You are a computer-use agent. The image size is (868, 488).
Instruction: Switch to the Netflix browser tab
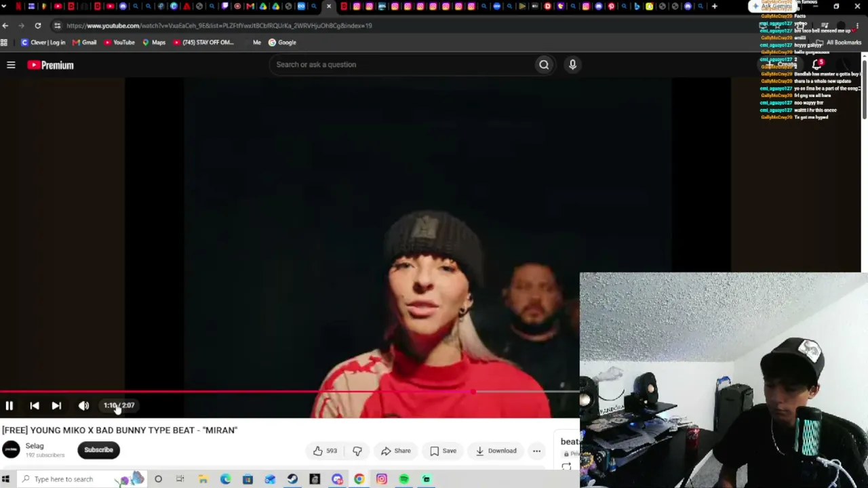pos(18,6)
